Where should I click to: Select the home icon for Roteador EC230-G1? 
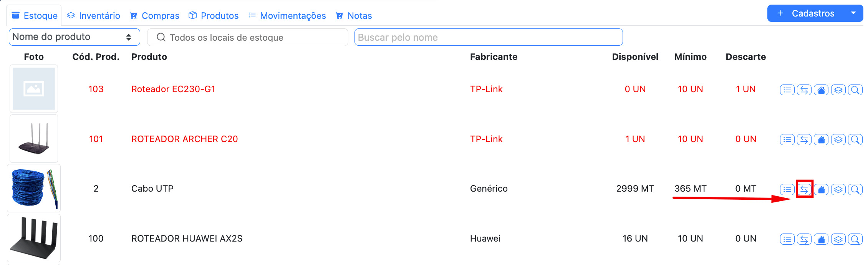coord(821,89)
